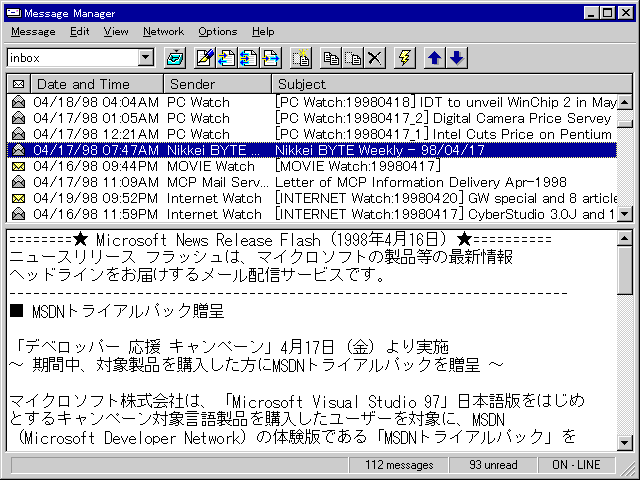The height and width of the screenshot is (480, 640).
Task: Click the MSDN trial pack heading line
Action: [x=117, y=311]
